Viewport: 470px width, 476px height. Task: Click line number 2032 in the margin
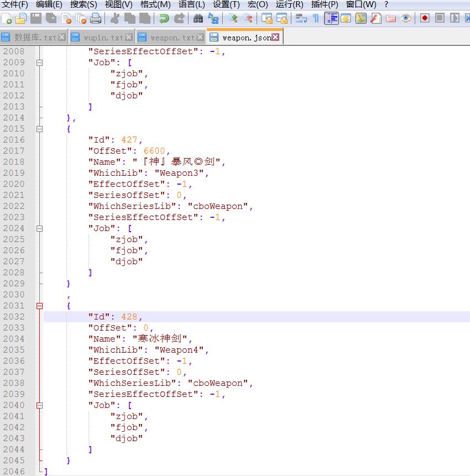[x=14, y=317]
